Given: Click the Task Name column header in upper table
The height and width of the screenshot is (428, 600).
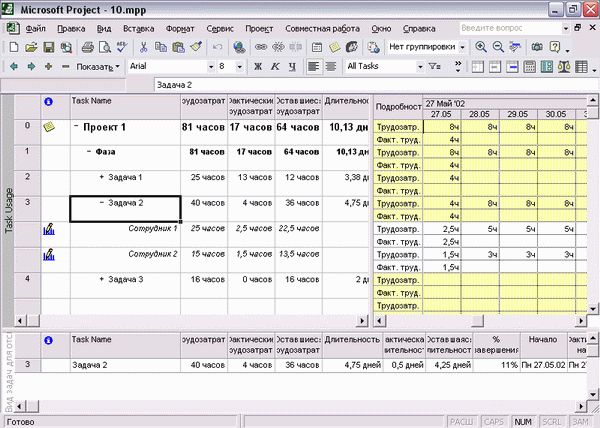Looking at the screenshot, I should (x=125, y=107).
